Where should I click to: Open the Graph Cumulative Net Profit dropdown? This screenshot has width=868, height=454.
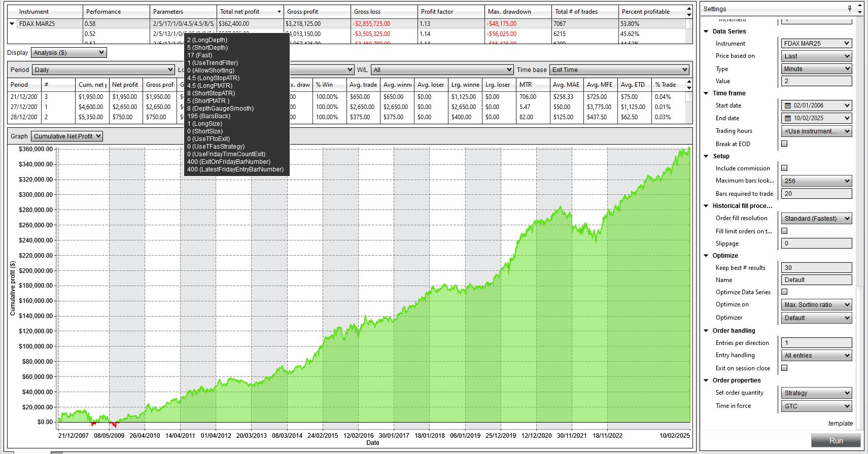point(67,136)
